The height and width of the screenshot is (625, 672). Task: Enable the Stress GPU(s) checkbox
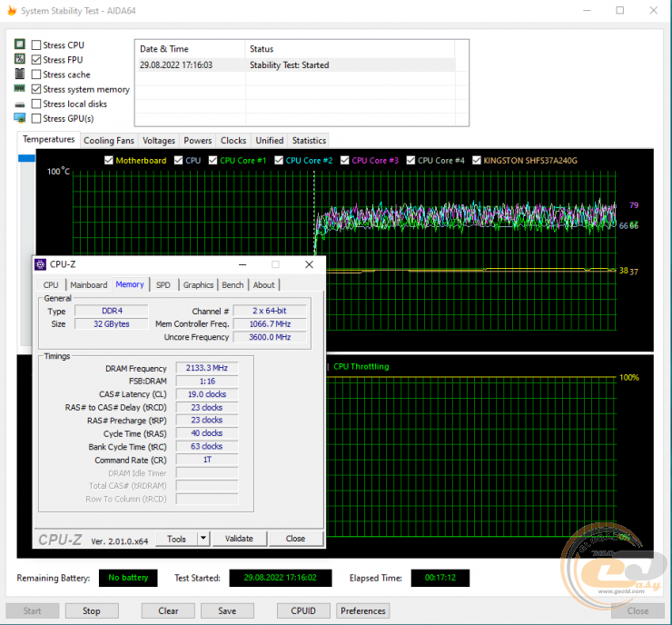point(36,118)
